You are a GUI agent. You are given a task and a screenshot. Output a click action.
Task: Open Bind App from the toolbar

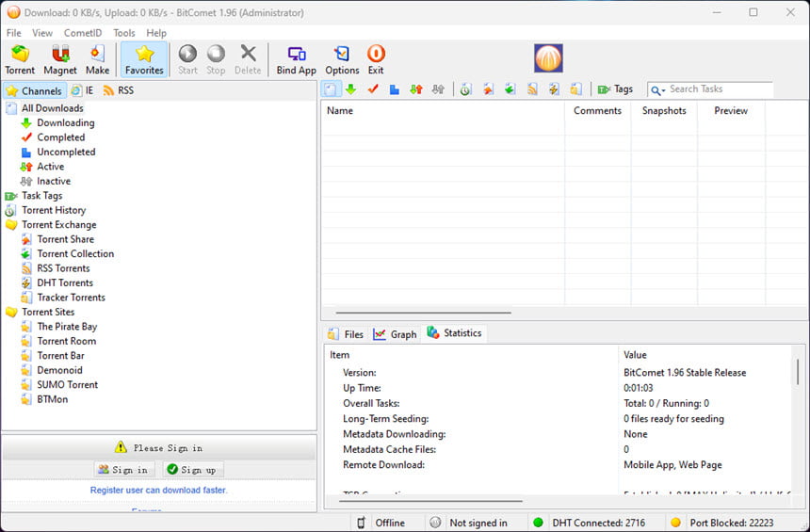pyautogui.click(x=296, y=60)
